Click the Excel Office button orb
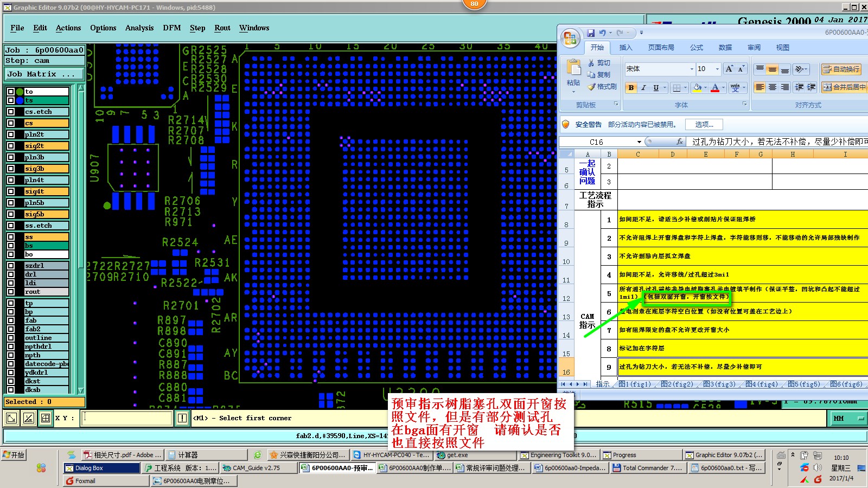The image size is (868, 488). coord(570,38)
